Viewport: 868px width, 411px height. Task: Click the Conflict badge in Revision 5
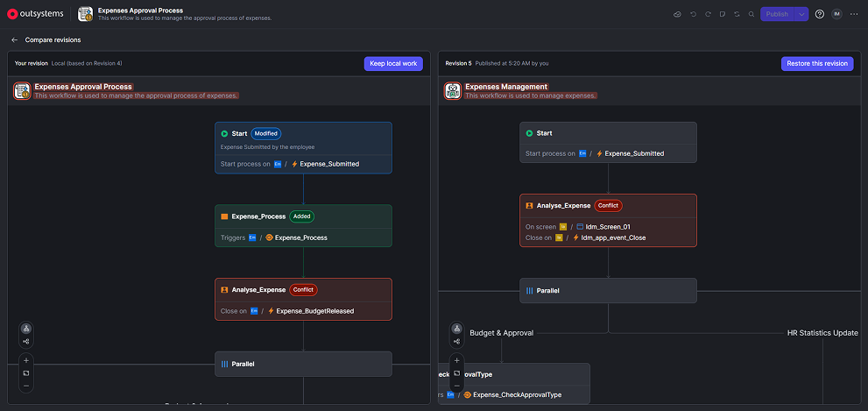coord(609,205)
